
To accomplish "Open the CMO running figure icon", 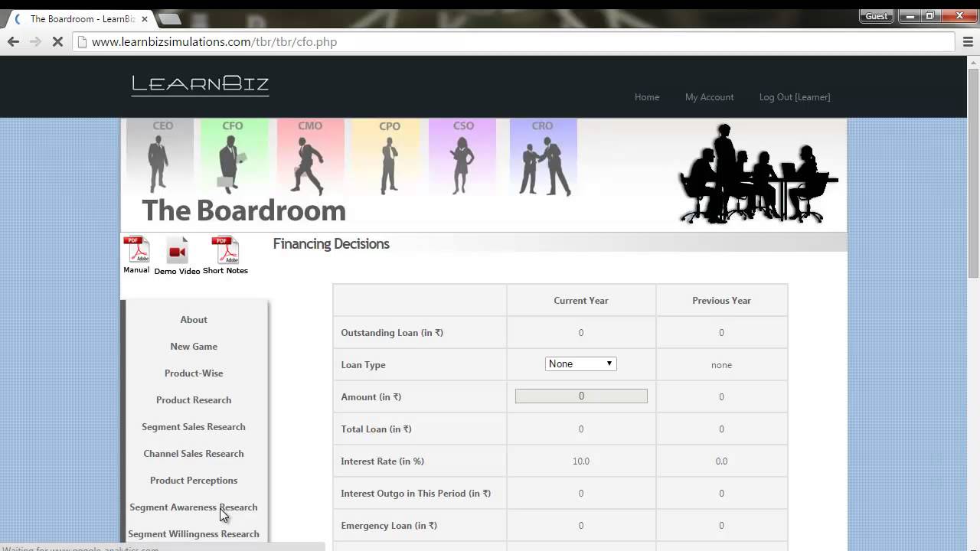I will (x=310, y=157).
